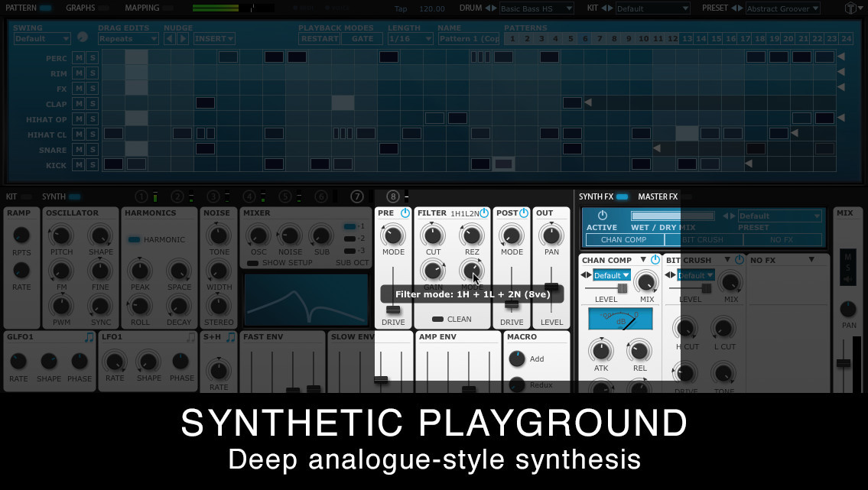This screenshot has width=868, height=490.
Task: Select pattern 5 button
Action: coord(571,39)
